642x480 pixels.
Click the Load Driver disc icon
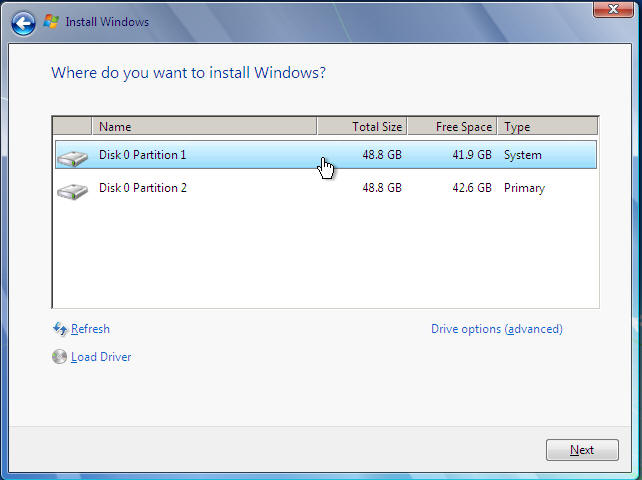[59, 357]
